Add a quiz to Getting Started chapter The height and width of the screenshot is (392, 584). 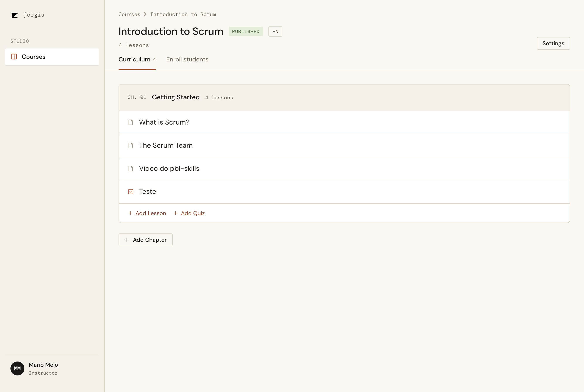[x=189, y=213]
